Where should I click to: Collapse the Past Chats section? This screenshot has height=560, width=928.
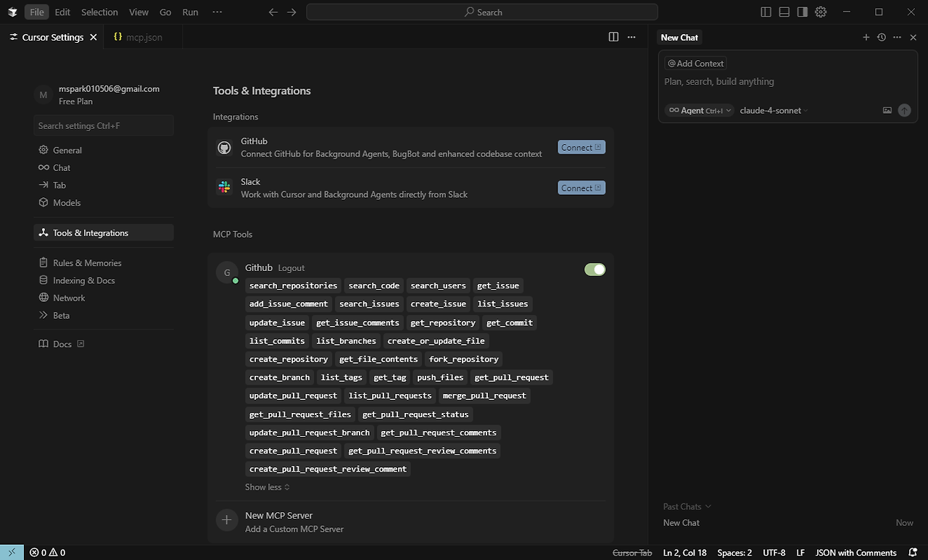point(687,506)
